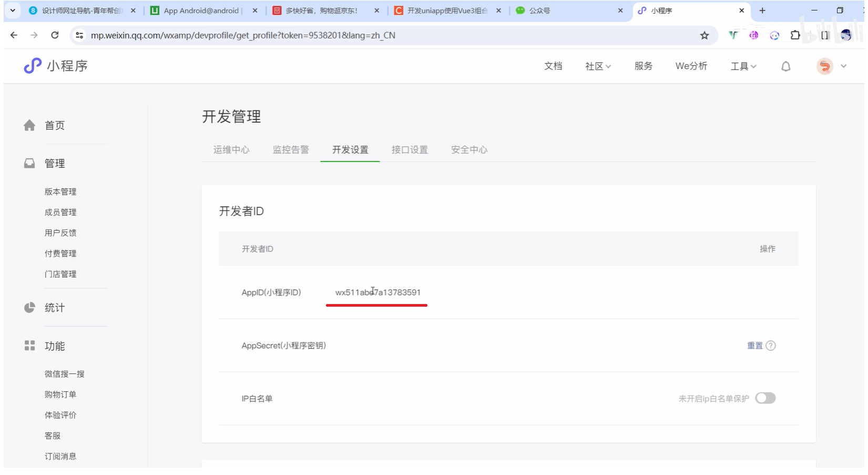Select the 开发设置 tab

click(x=350, y=150)
